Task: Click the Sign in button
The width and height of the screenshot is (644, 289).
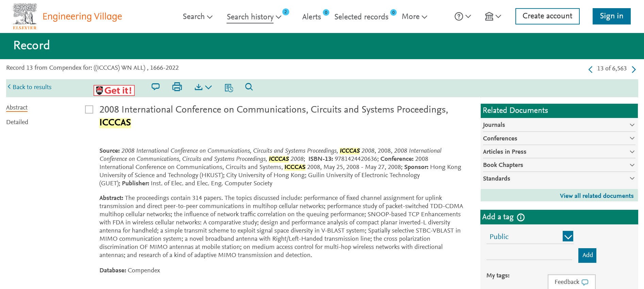Action: tap(611, 16)
